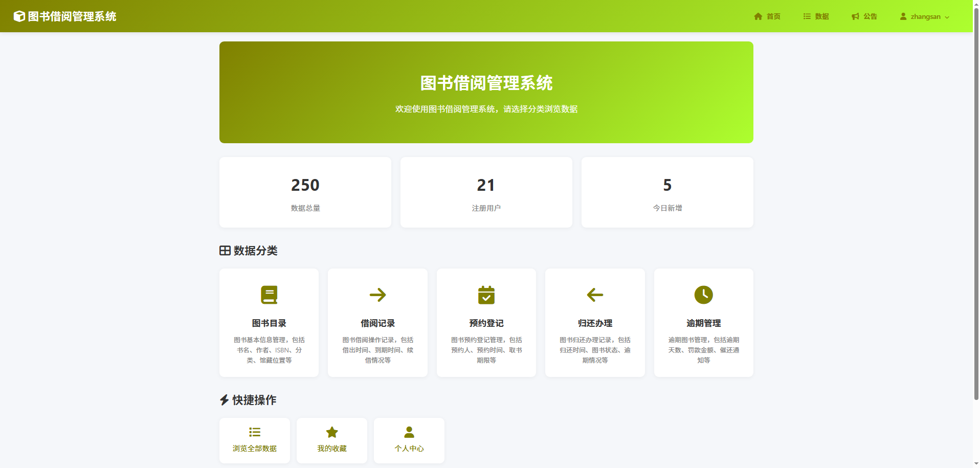Screen dimensions: 980x468
Task: Click the grid icon next to 数据分类
Action: [225, 251]
